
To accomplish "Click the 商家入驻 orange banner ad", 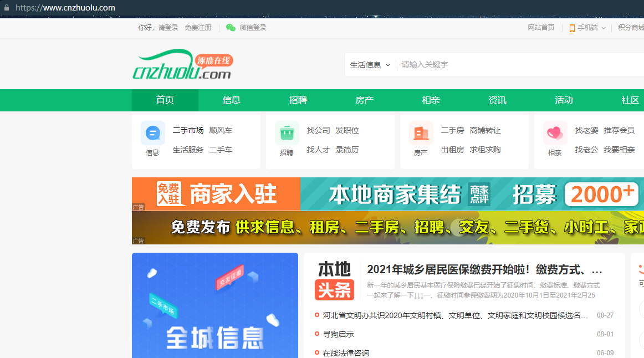I will pyautogui.click(x=216, y=194).
